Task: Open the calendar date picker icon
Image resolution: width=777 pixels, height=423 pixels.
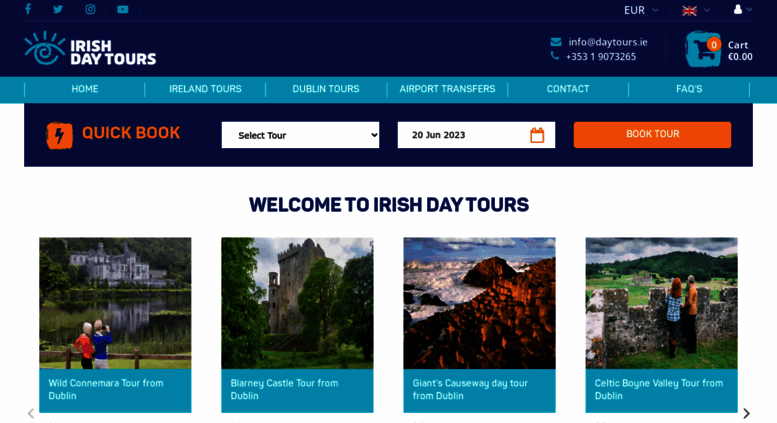Action: [x=537, y=135]
